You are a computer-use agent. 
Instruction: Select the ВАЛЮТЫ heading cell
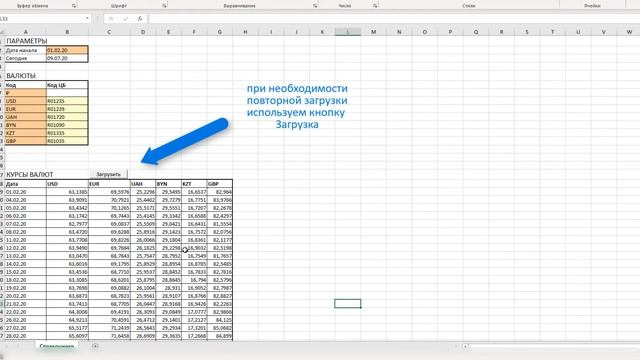[x=26, y=76]
